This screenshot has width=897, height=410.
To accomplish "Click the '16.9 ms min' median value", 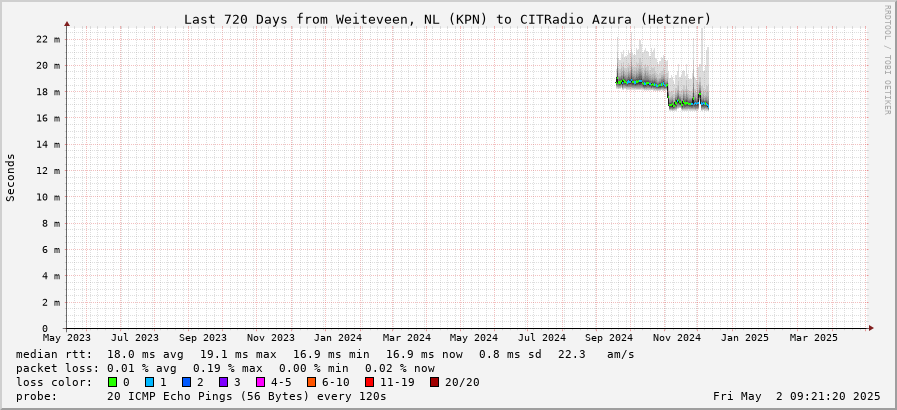I will pos(331,355).
